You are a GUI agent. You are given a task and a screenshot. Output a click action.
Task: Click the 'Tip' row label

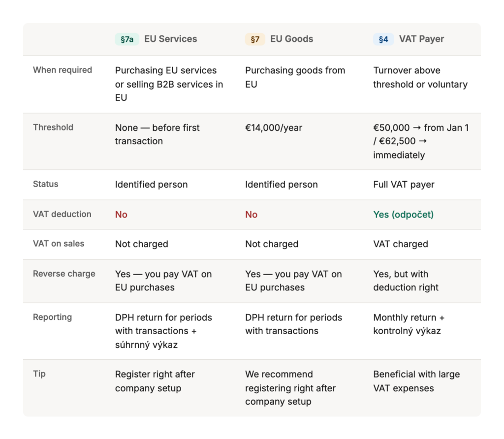click(39, 374)
